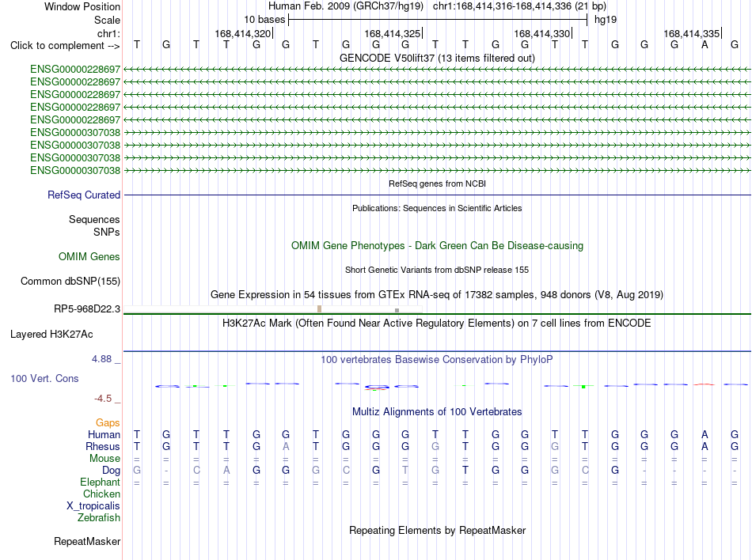Click the A base in the Dog alignment row
The image size is (752, 560).
point(226,471)
